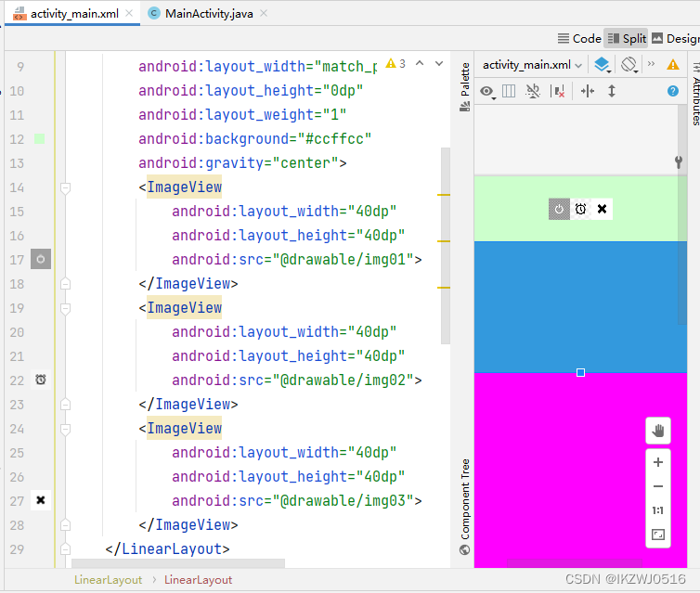This screenshot has width=700, height=593.
Task: Zoom in the design preview
Action: pos(658,462)
